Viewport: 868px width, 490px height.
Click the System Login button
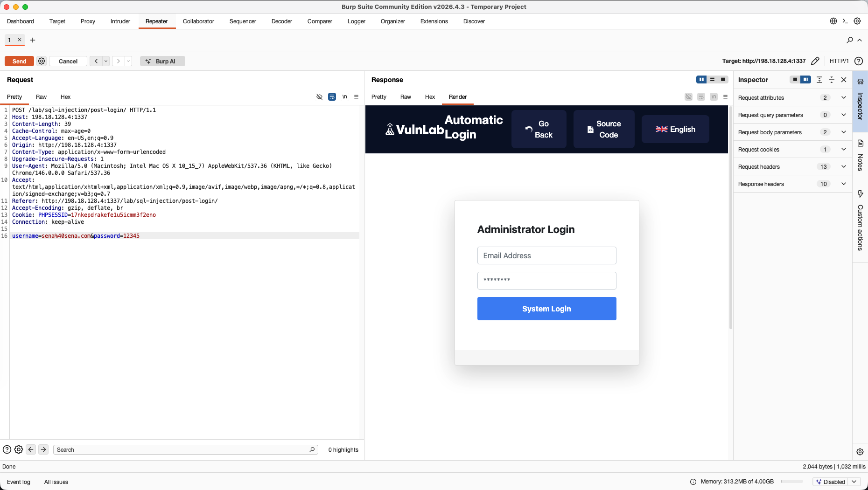click(547, 309)
